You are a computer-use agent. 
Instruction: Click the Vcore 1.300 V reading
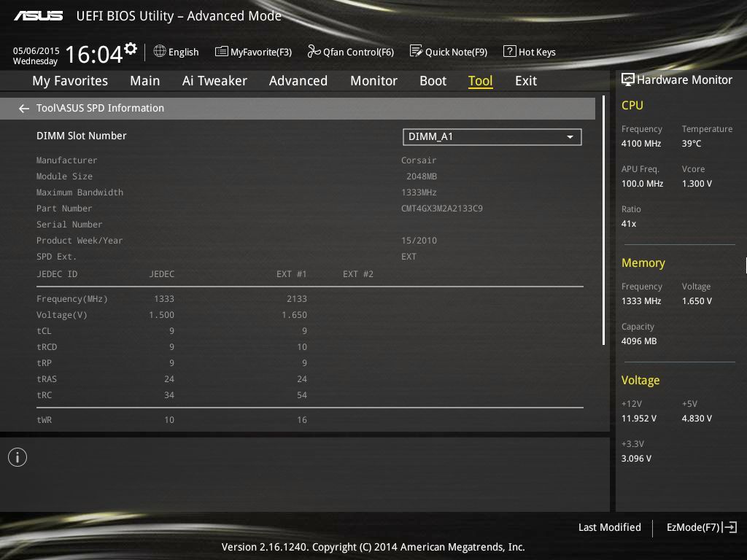(697, 183)
